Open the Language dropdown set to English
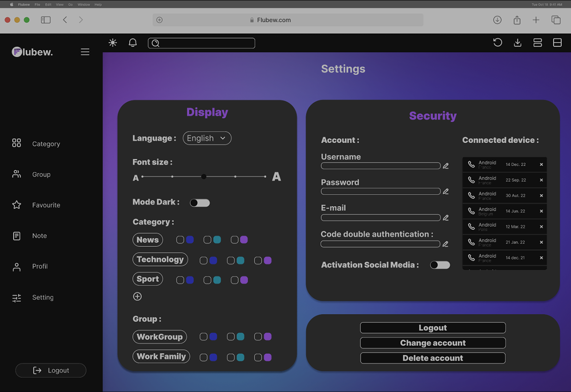Screen dimensions: 571x392 [207, 138]
